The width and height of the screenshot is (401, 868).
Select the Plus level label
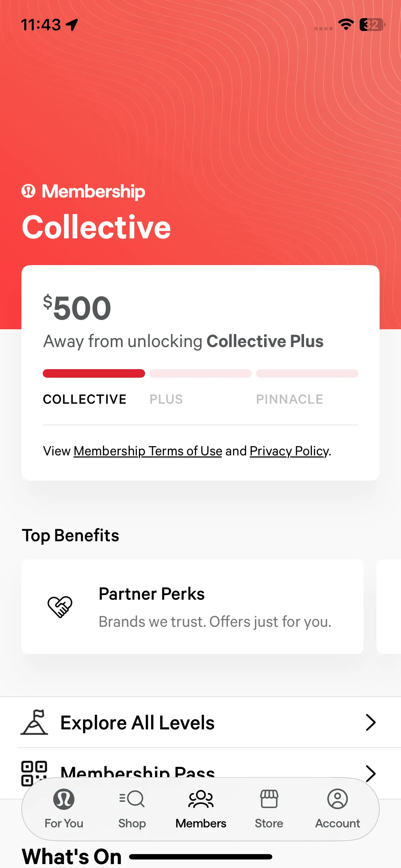166,399
